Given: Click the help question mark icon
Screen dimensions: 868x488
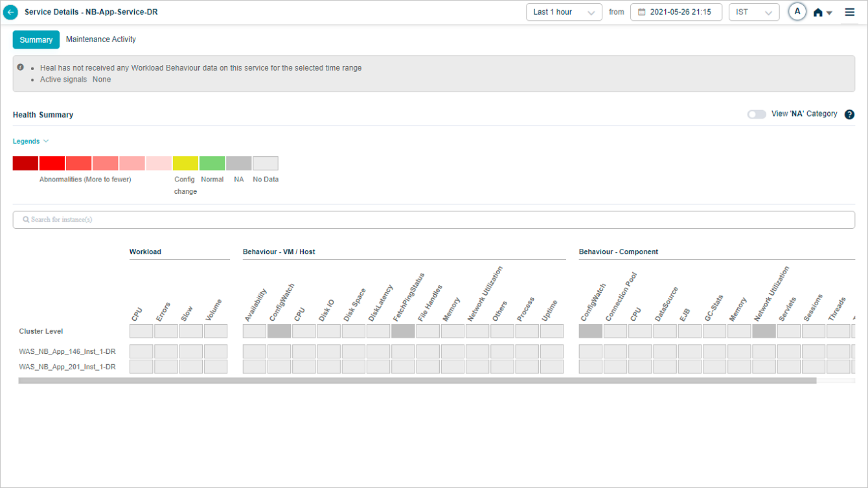Looking at the screenshot, I should [x=850, y=114].
